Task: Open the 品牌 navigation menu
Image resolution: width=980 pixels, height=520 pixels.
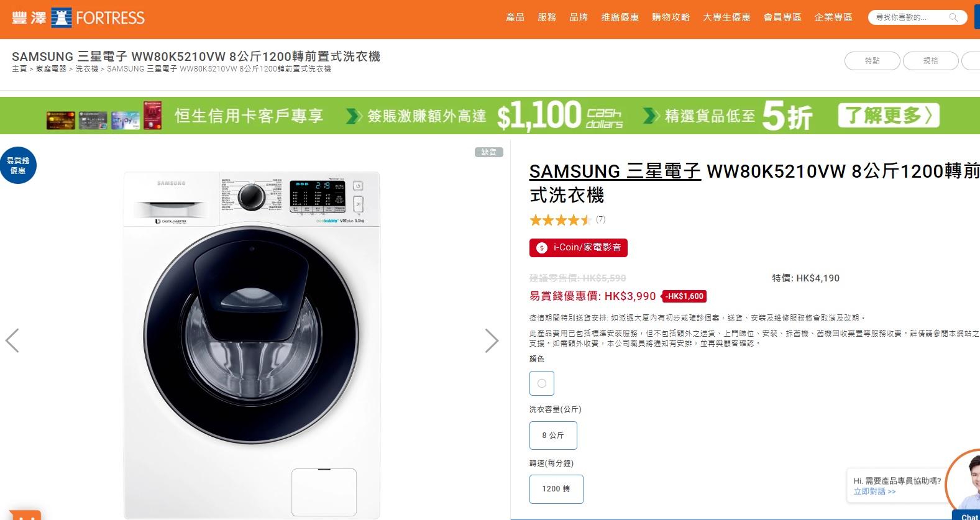Action: (579, 17)
